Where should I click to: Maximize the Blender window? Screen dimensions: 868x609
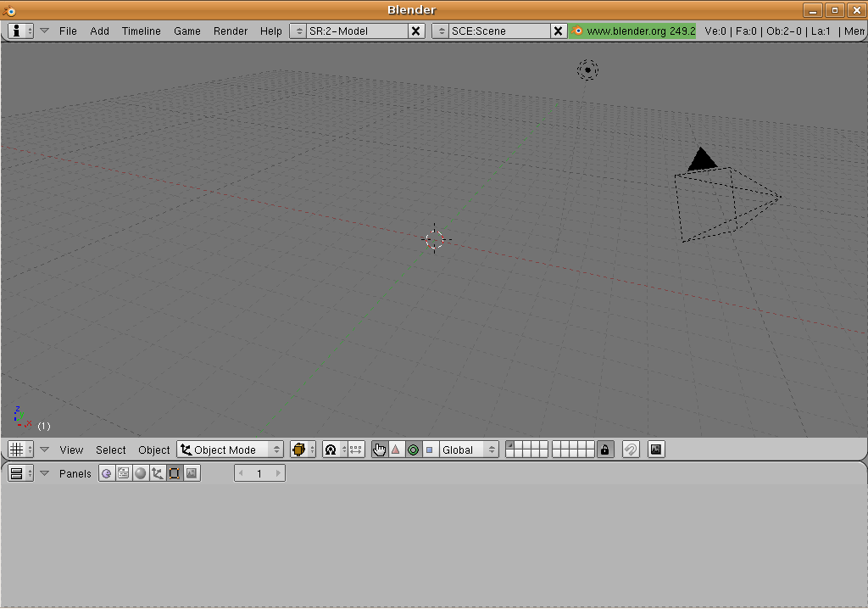tap(835, 10)
